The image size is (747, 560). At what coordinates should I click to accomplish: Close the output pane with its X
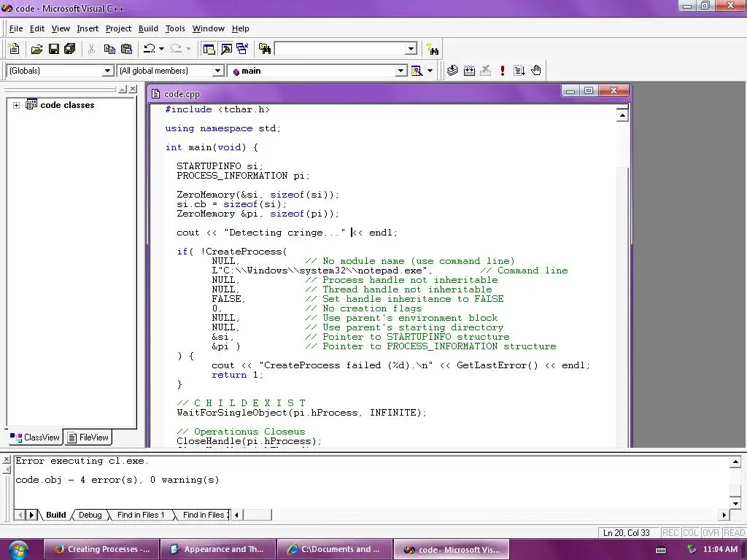pyautogui.click(x=6, y=459)
